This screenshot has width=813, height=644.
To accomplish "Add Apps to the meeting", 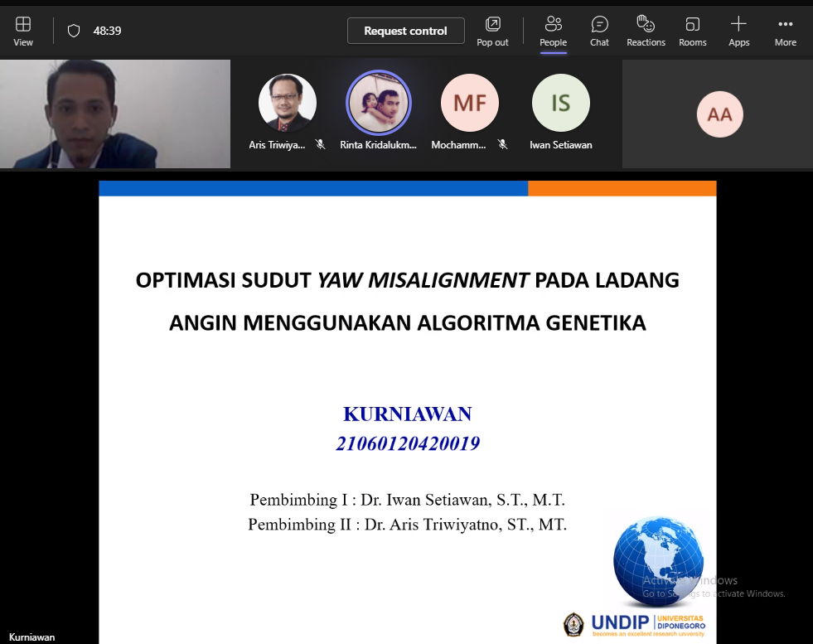I will (738, 31).
